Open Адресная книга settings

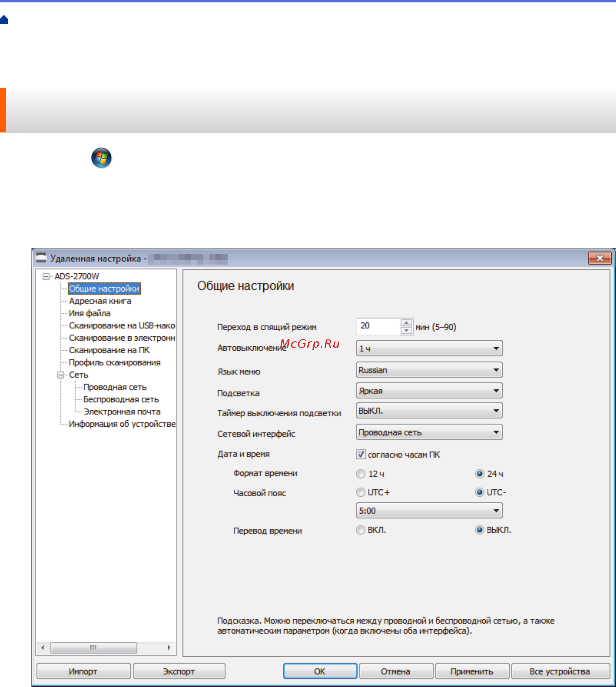pos(100,301)
